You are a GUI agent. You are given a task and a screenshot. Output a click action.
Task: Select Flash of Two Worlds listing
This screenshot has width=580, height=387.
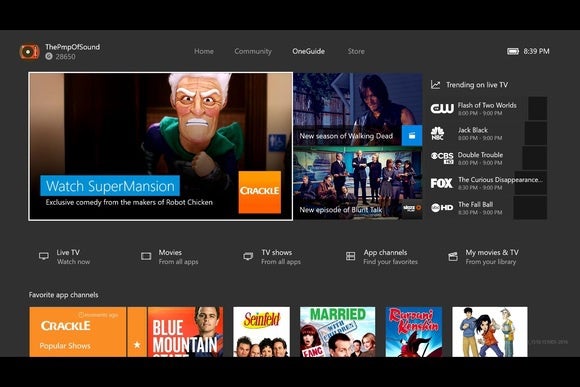tap(488, 108)
